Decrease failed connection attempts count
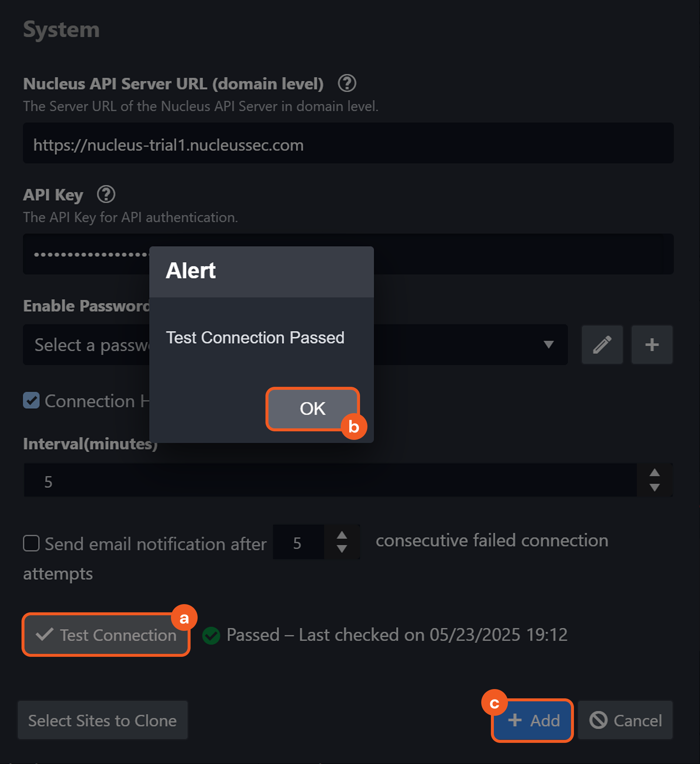 click(x=342, y=549)
